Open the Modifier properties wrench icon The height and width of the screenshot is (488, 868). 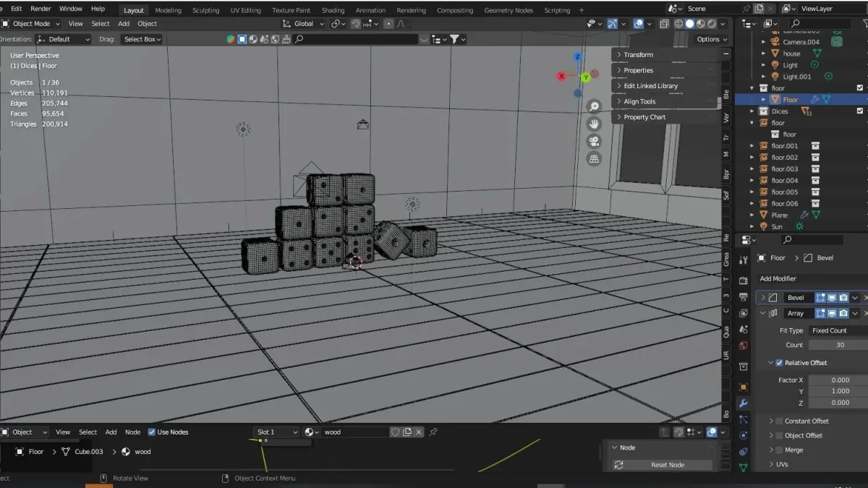pos(743,403)
